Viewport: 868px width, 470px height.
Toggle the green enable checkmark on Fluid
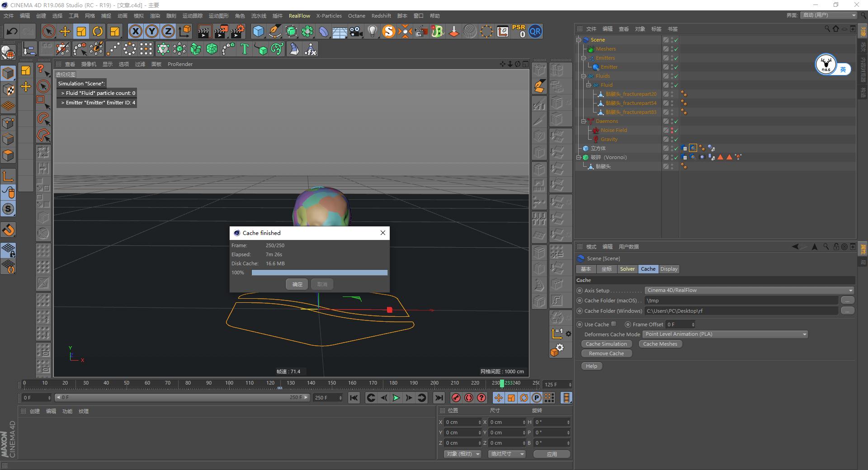coord(675,85)
